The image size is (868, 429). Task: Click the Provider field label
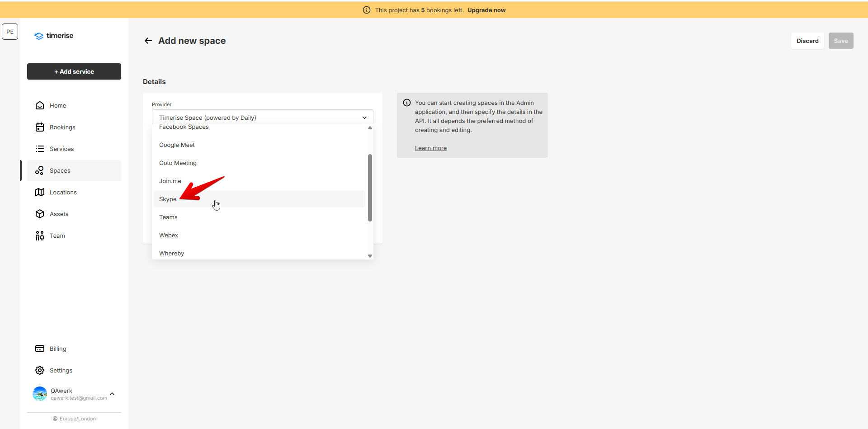coord(162,104)
